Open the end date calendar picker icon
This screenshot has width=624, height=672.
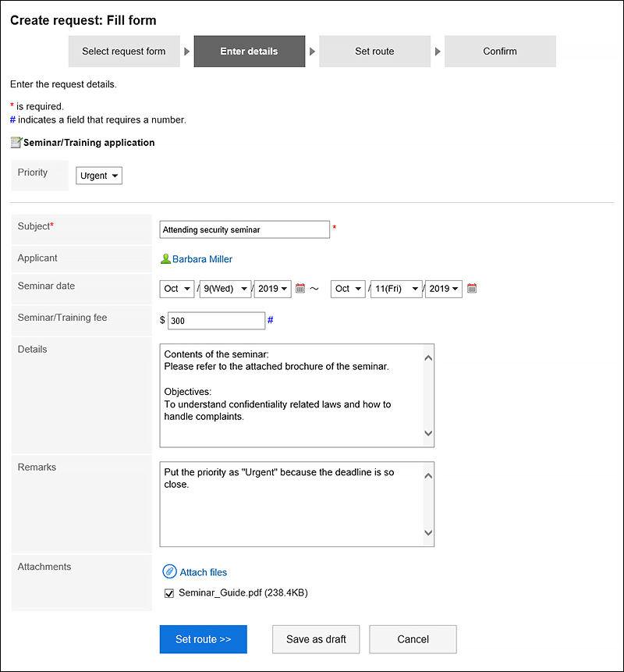coord(472,288)
